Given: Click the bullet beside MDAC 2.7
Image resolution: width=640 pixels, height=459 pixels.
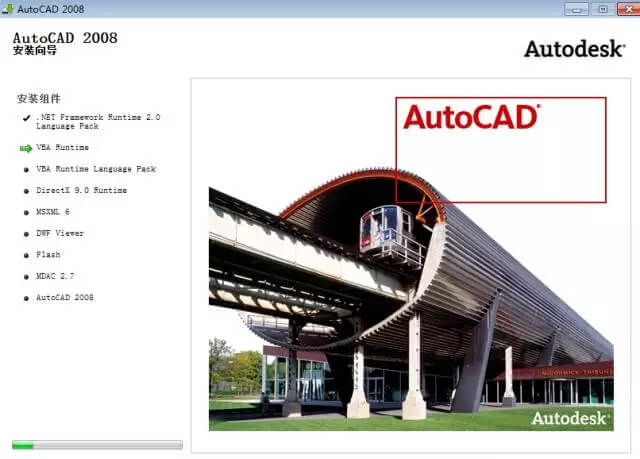Looking at the screenshot, I should point(27,277).
